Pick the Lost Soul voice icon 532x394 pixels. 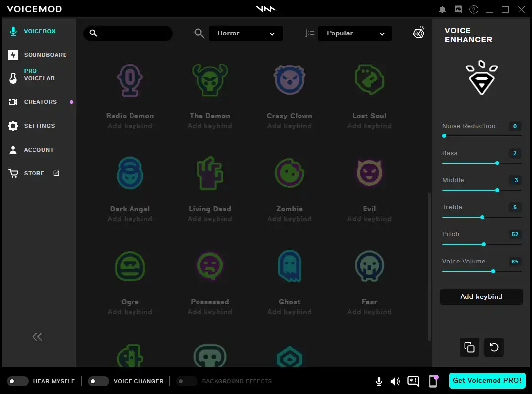tap(369, 80)
